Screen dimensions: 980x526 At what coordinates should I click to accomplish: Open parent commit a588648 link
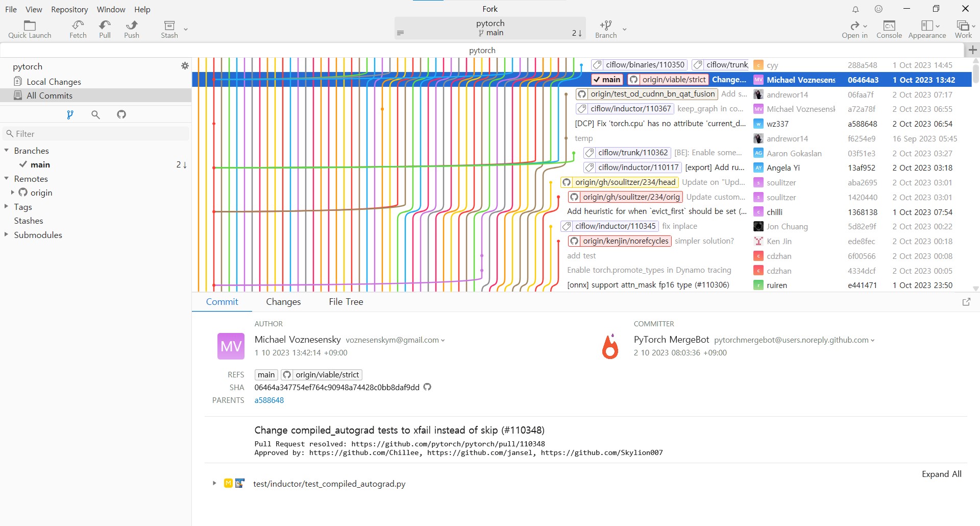269,400
